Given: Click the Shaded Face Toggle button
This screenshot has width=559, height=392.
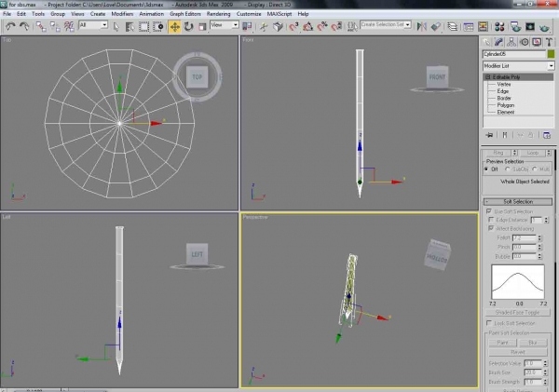Looking at the screenshot, I should [x=517, y=313].
